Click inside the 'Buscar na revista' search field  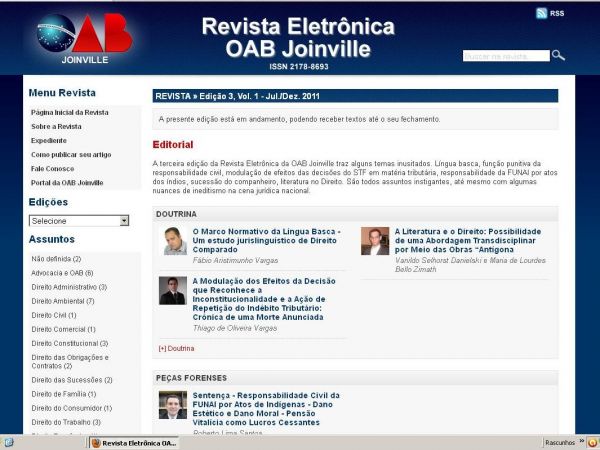pyautogui.click(x=506, y=56)
